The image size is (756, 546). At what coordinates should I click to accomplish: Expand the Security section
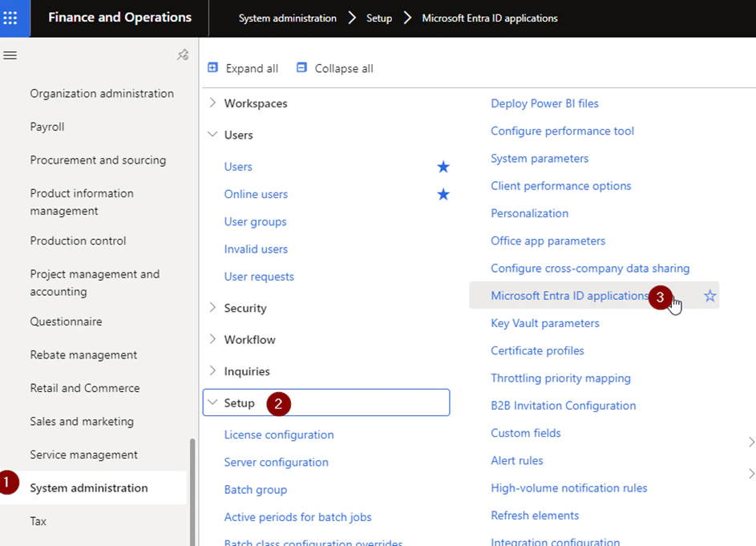point(212,307)
